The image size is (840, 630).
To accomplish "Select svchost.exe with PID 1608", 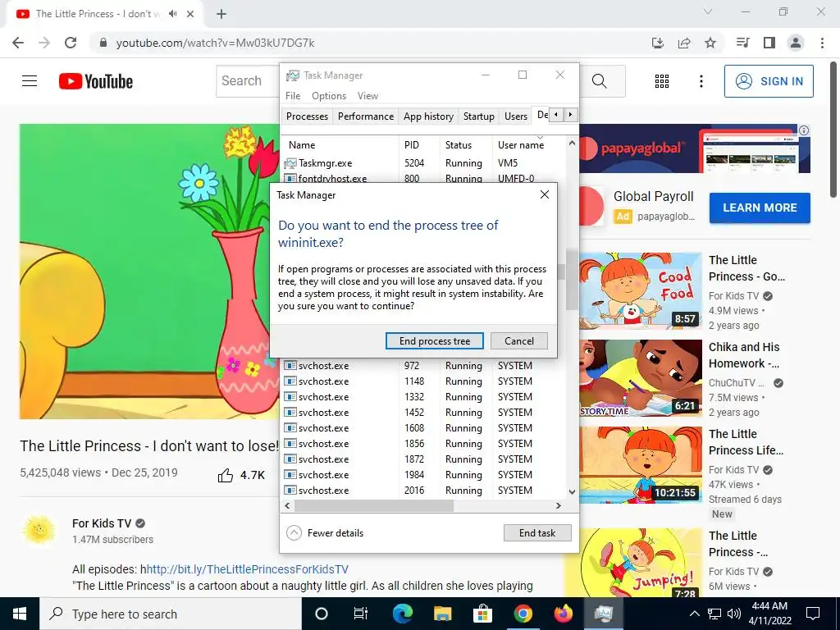I will [423, 428].
